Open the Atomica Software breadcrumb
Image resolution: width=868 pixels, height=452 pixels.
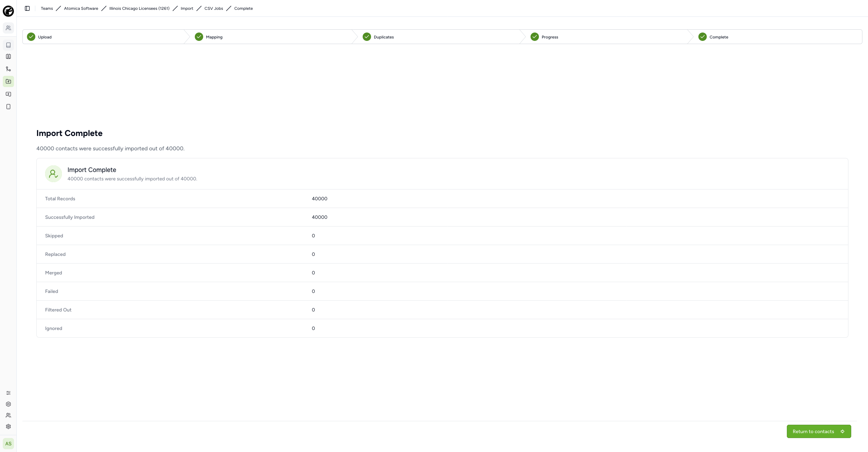pyautogui.click(x=81, y=8)
